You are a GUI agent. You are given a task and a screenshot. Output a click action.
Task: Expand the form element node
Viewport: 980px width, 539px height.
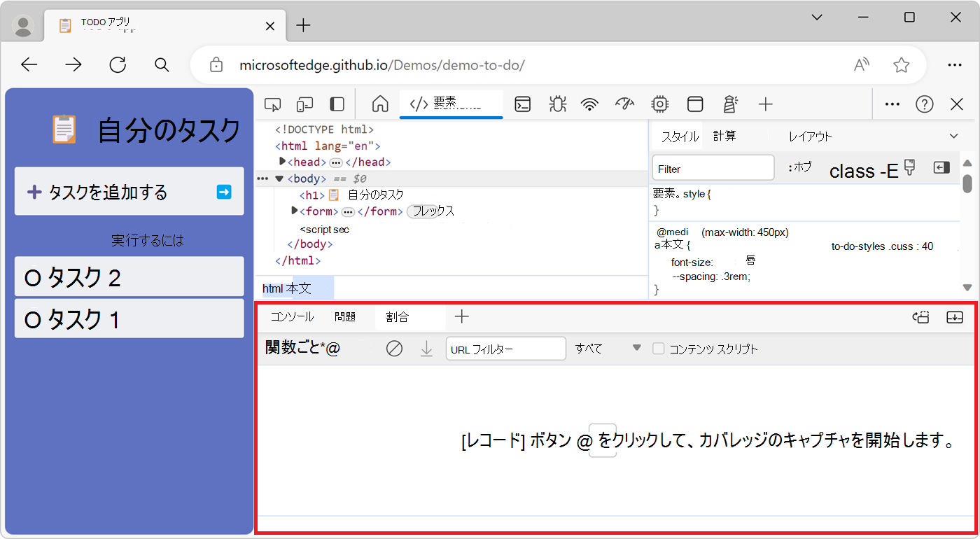pyautogui.click(x=294, y=211)
